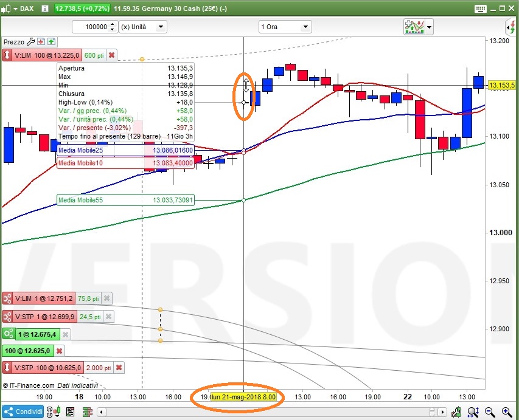Open the order list icon in bottom toolbar
The height and width of the screenshot is (420, 519).
[70, 412]
